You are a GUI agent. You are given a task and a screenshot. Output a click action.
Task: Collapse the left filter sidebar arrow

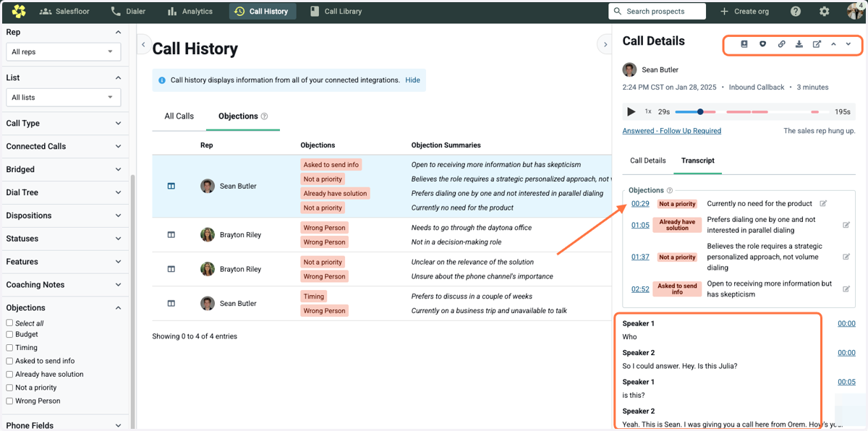pos(143,45)
